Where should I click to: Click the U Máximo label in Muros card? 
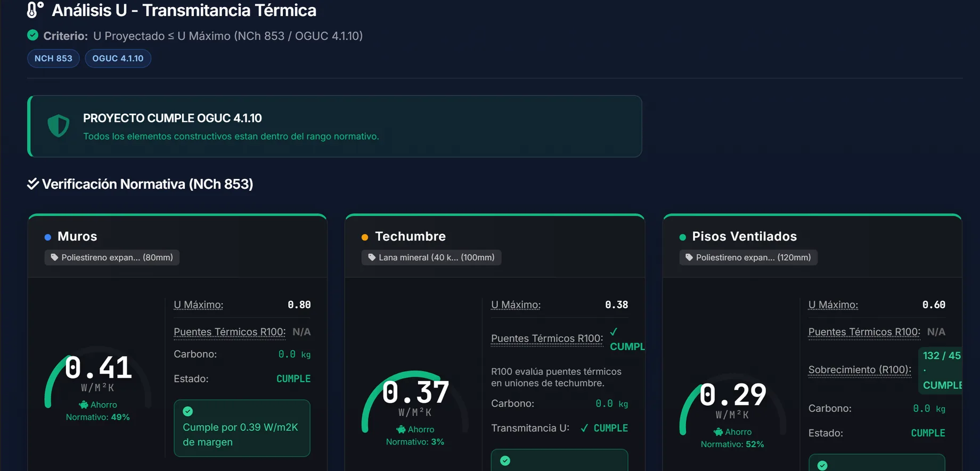pos(198,305)
